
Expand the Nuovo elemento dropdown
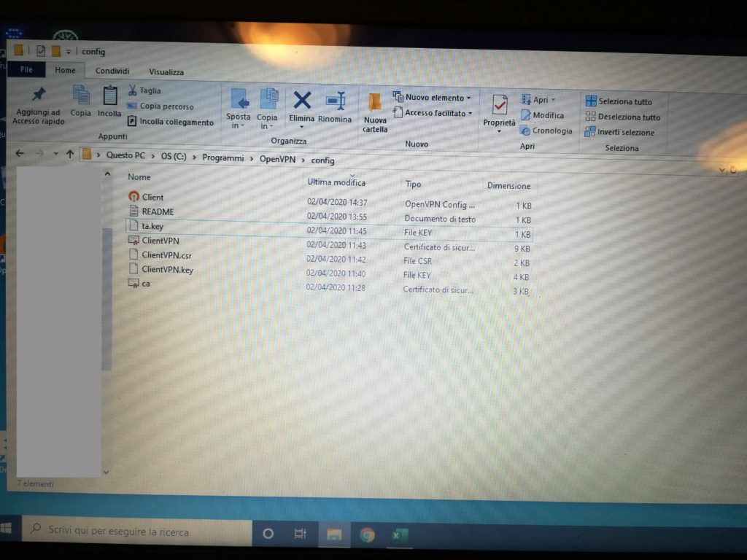point(469,98)
